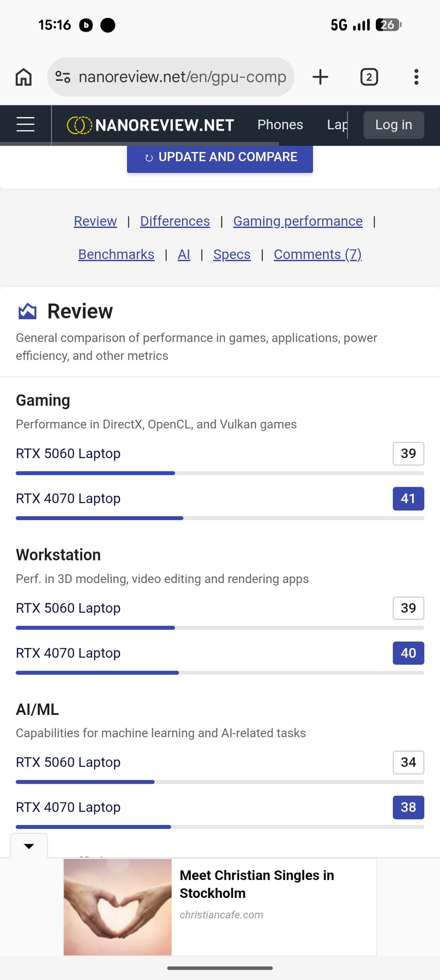Click the AI/ML heading
440x980 pixels.
38,709
